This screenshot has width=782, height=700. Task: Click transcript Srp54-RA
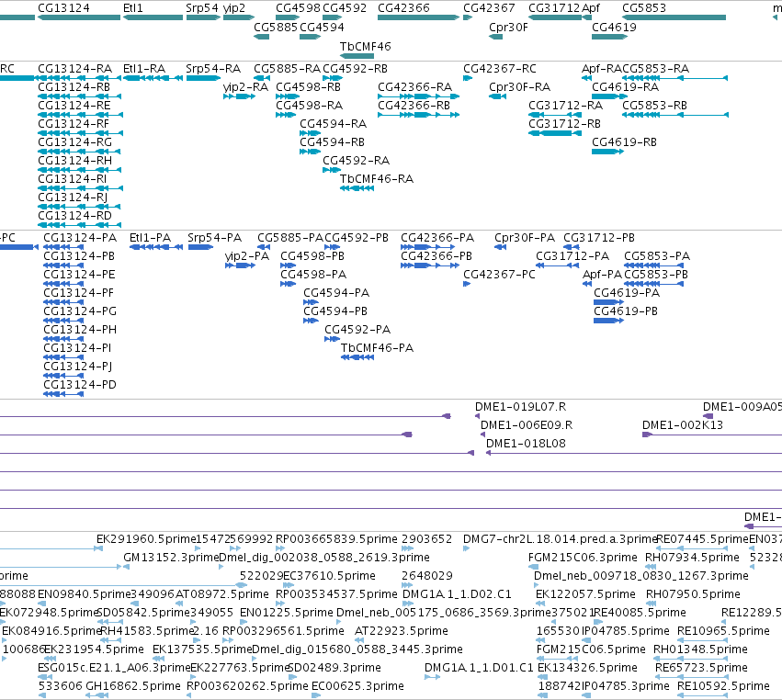pos(213,69)
